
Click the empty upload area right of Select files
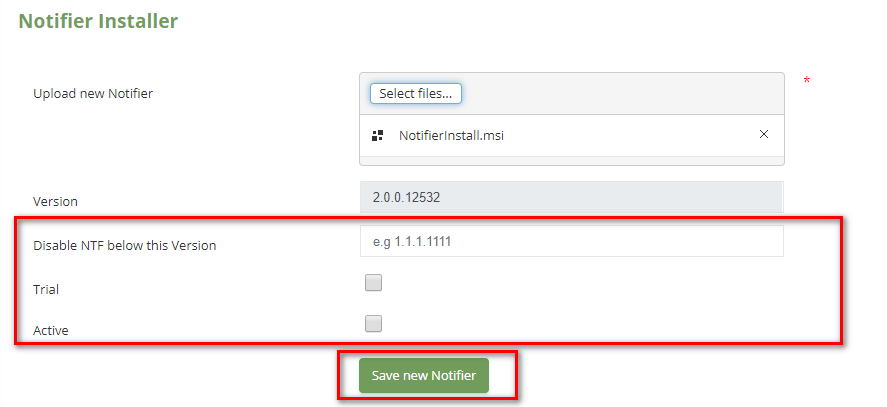pos(620,93)
